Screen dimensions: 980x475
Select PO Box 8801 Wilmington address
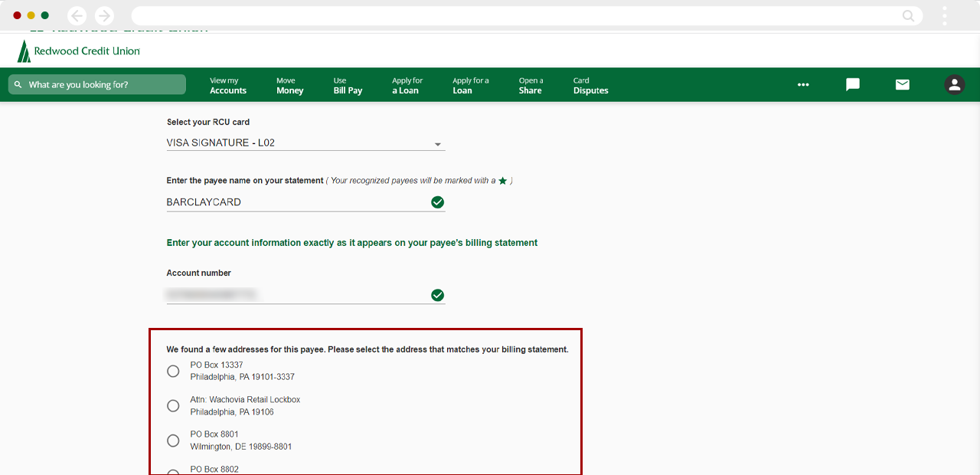[x=173, y=441]
